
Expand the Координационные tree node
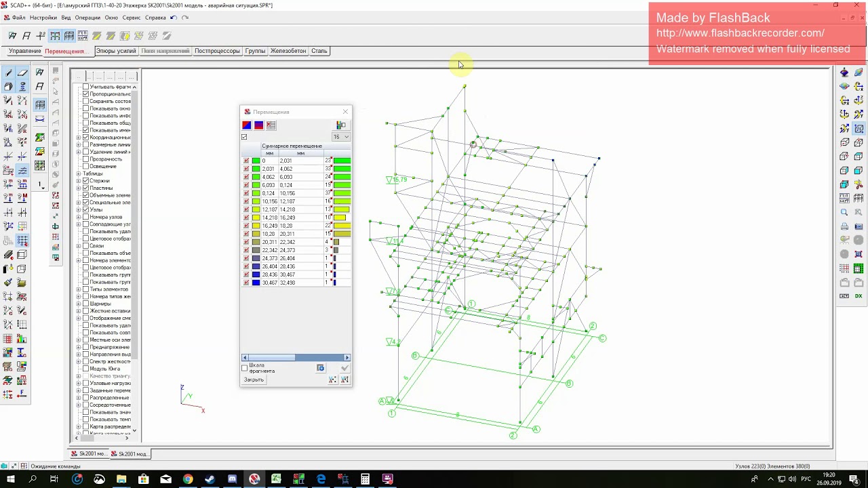79,138
